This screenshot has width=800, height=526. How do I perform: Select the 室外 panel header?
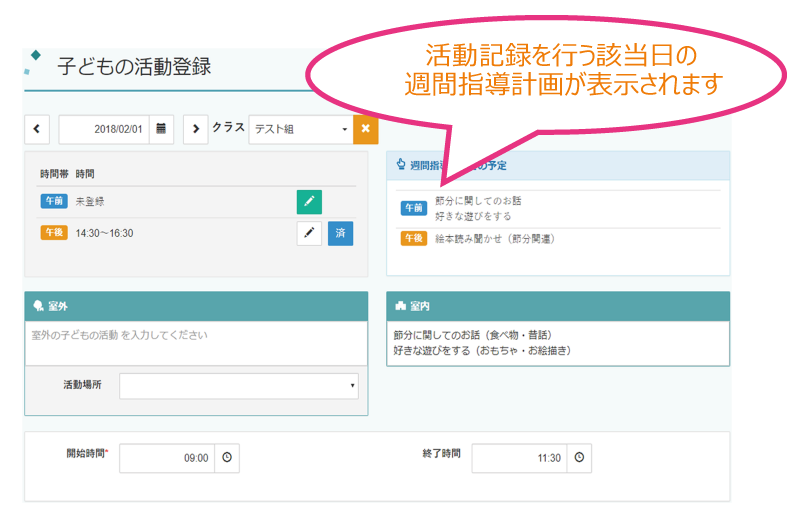point(196,306)
